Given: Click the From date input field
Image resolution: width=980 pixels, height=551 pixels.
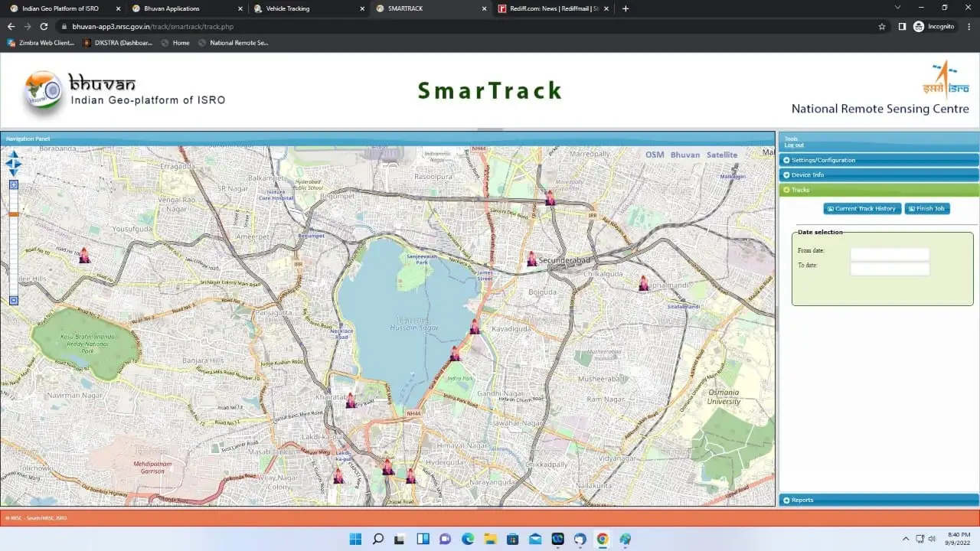Looking at the screenshot, I should [890, 254].
